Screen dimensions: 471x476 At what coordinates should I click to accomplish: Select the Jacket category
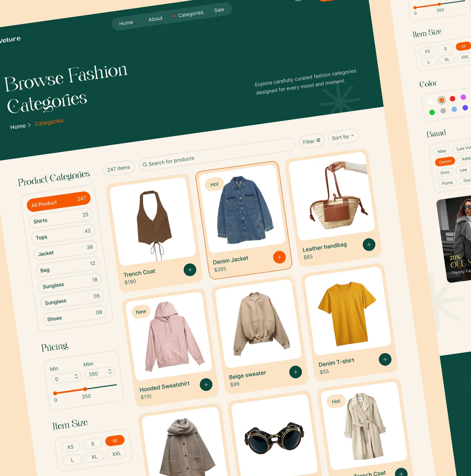[x=66, y=250]
